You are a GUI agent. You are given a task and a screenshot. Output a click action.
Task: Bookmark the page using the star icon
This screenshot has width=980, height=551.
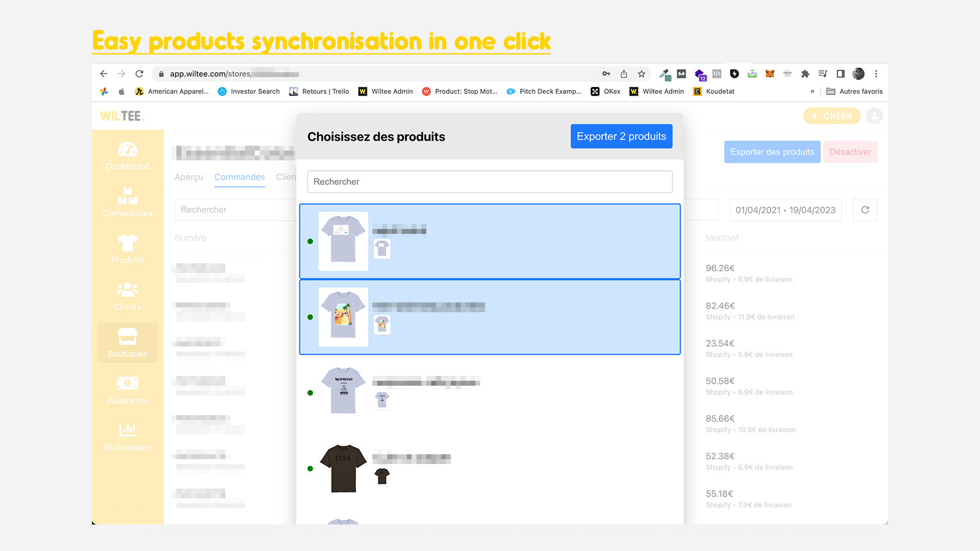tap(641, 74)
